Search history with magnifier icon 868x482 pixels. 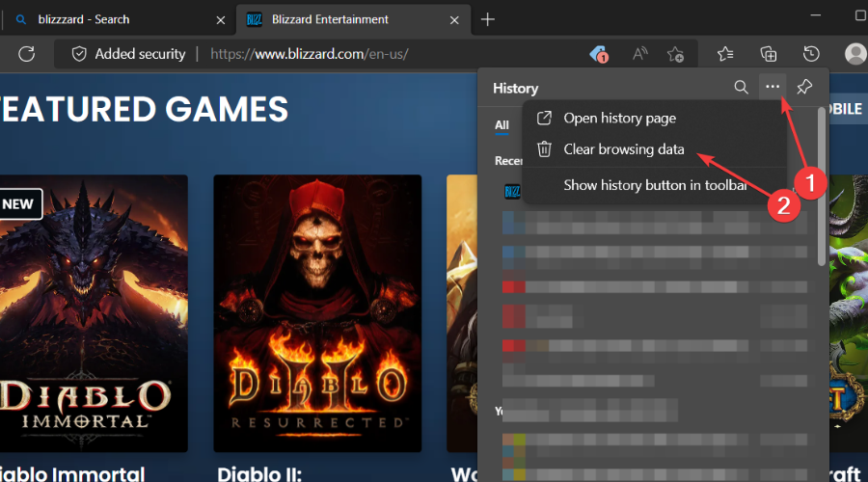pos(741,88)
